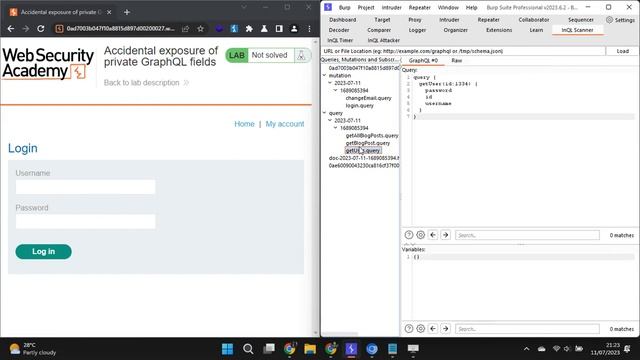Image resolution: width=640 pixels, height=360 pixels.
Task: Select login.query tree item
Action: (x=359, y=105)
